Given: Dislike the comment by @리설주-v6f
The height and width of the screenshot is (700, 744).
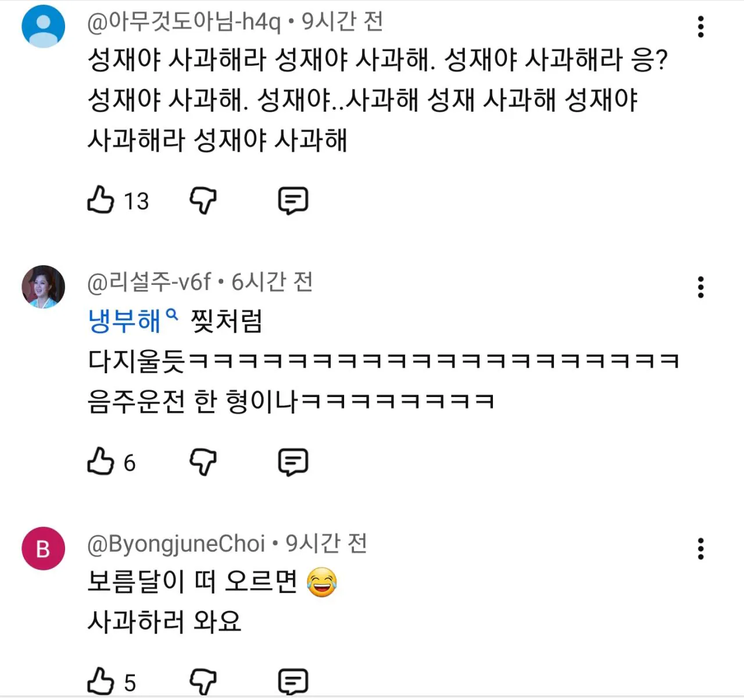Looking at the screenshot, I should coord(203,462).
